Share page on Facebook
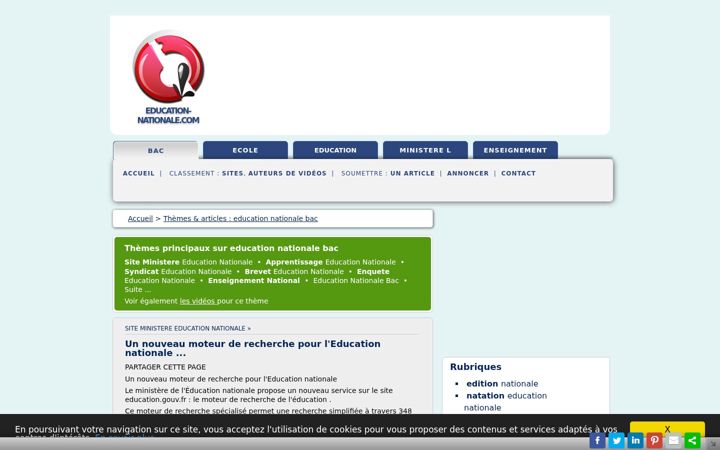Image resolution: width=720 pixels, height=450 pixels. pos(597,440)
